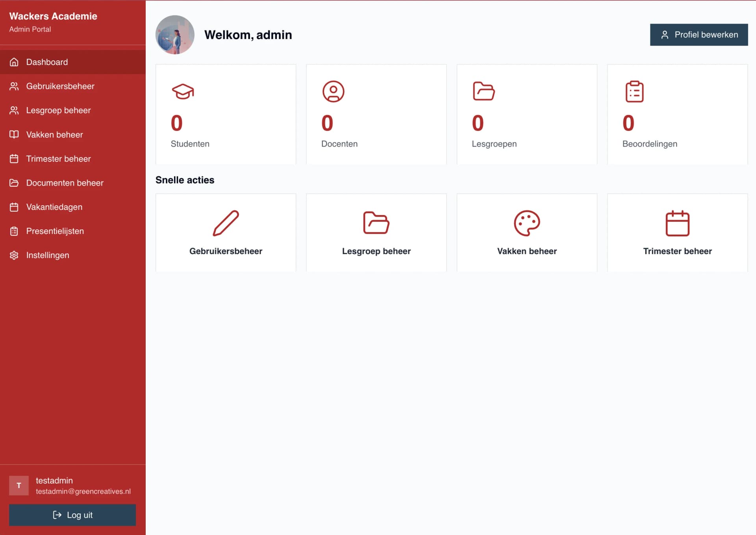The image size is (756, 535).
Task: Click the clipboard list icon above Beoordelingen
Action: pyautogui.click(x=634, y=91)
